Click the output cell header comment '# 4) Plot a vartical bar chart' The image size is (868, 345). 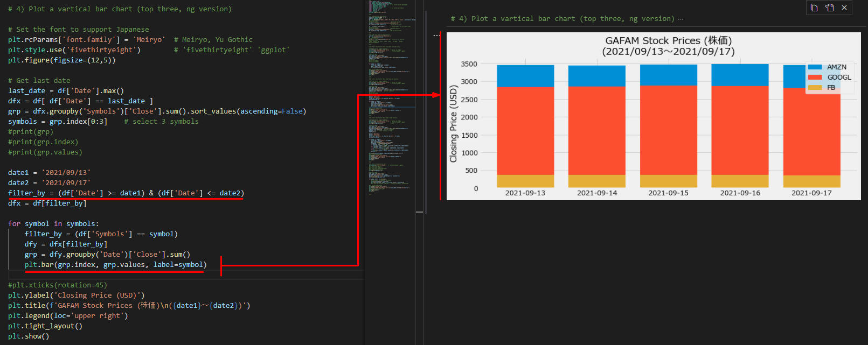(563, 19)
